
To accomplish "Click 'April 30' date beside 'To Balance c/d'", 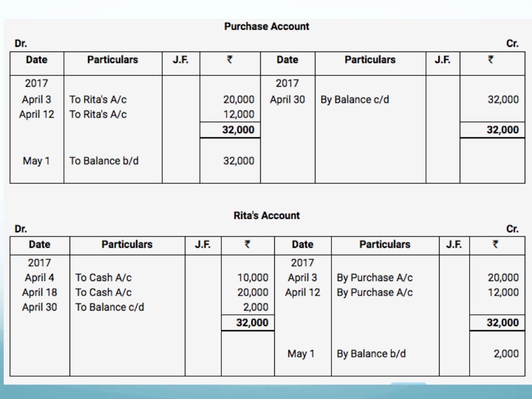I will (39, 307).
